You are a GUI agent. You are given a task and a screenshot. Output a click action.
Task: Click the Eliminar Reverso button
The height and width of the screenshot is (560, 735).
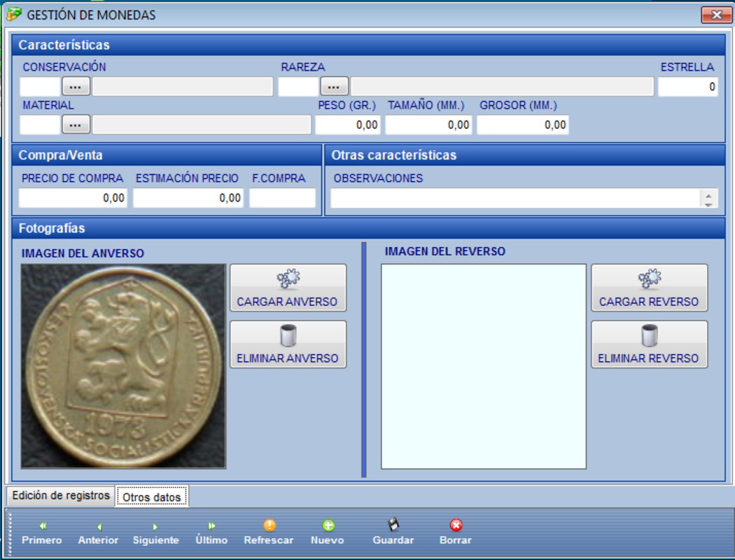(649, 344)
